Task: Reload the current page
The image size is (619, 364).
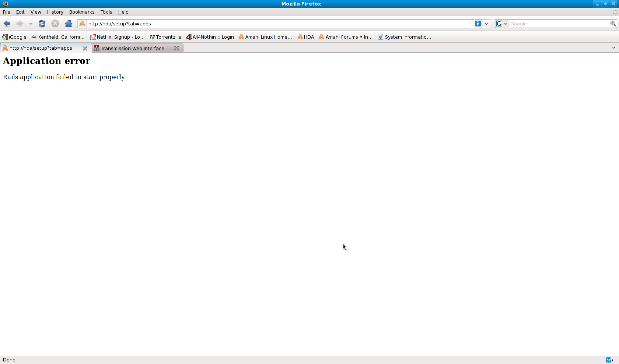Action: pos(42,24)
